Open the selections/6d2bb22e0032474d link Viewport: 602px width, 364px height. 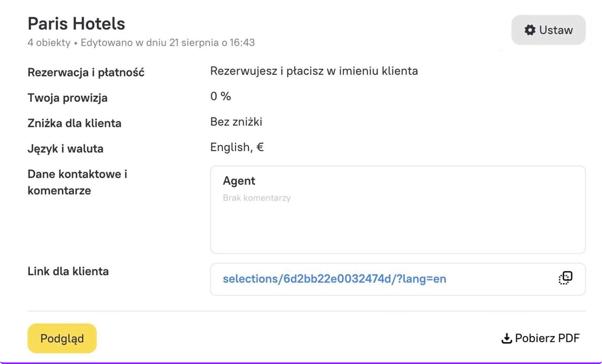[334, 279]
